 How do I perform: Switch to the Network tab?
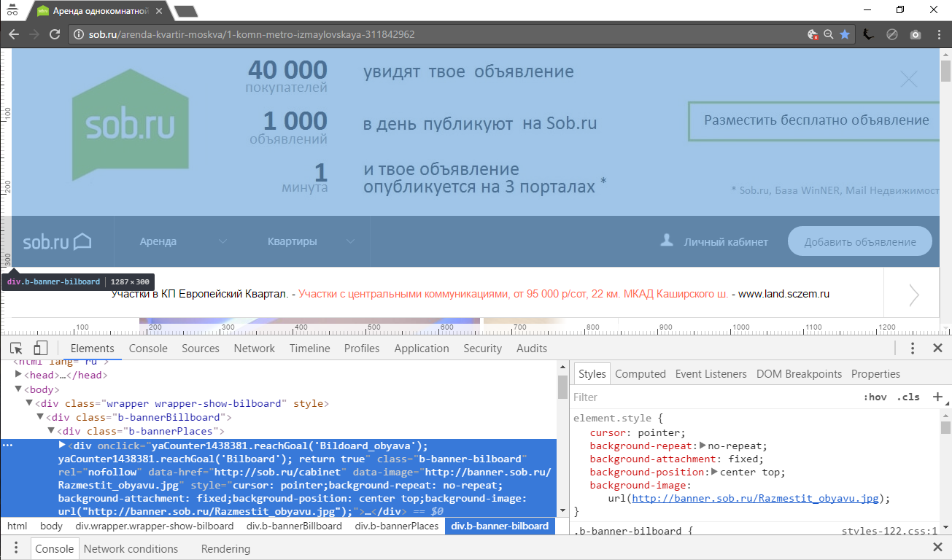pos(255,348)
